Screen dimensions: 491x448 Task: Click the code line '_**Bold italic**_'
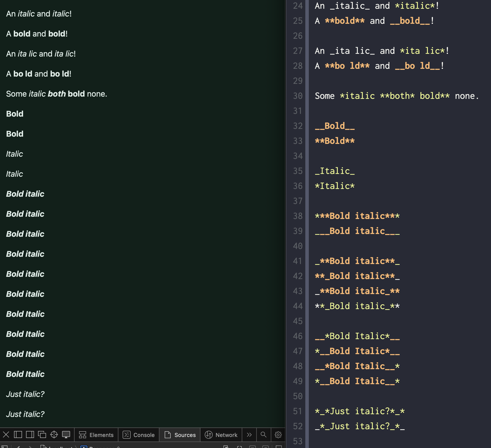pos(357,261)
